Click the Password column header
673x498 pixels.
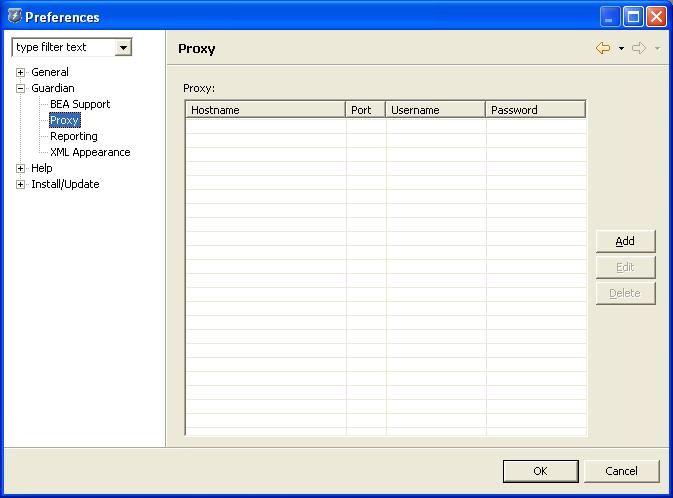click(x=535, y=110)
